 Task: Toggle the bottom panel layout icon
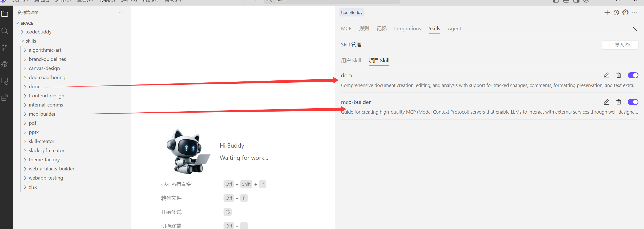click(566, 1)
